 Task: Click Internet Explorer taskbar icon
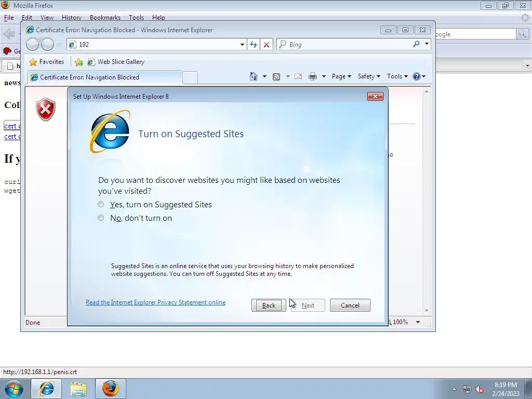(46, 389)
